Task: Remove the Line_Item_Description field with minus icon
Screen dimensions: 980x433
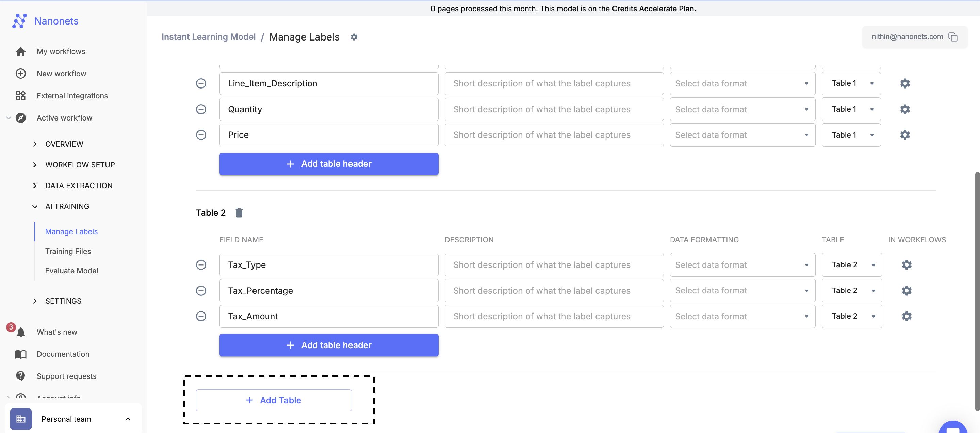Action: pos(201,83)
